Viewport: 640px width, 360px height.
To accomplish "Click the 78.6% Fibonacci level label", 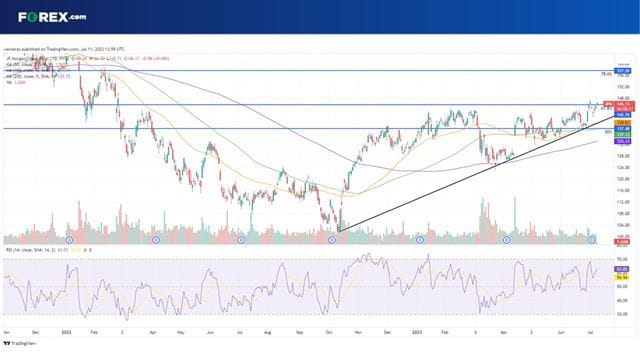I will [606, 74].
